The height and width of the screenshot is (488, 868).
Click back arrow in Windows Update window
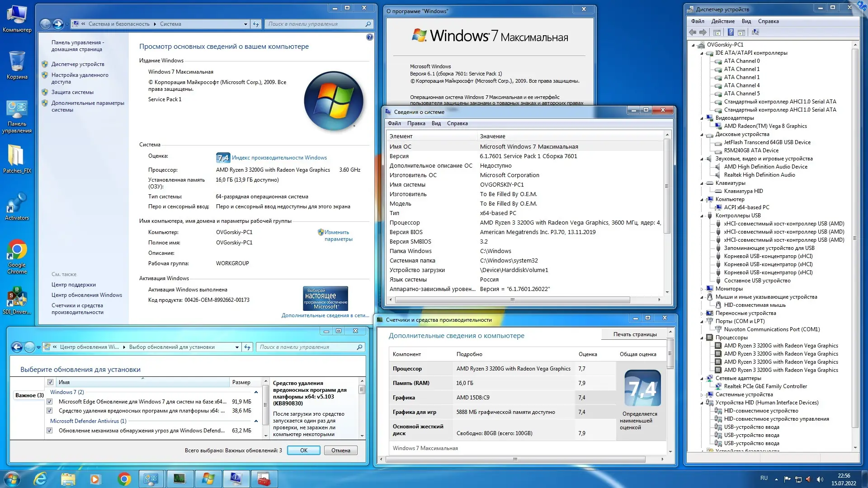click(x=17, y=347)
